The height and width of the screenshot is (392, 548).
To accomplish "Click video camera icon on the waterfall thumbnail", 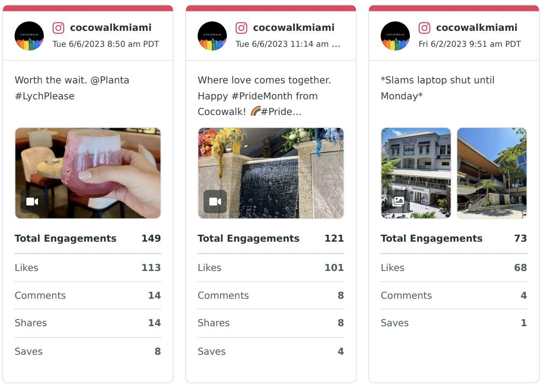I will point(215,202).
